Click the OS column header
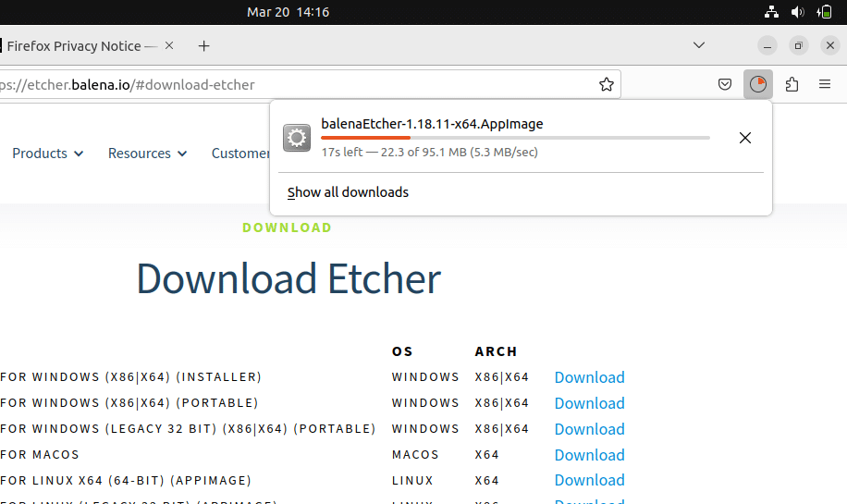 (402, 351)
